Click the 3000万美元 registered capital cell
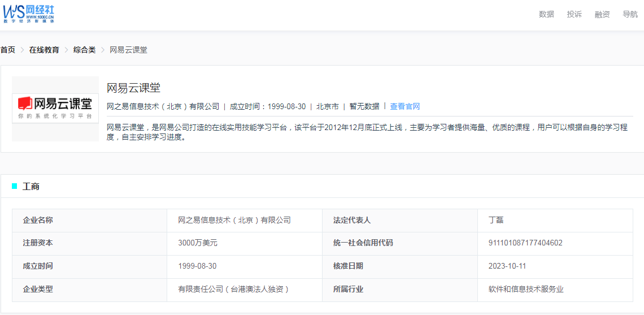The height and width of the screenshot is (315, 644). (198, 243)
